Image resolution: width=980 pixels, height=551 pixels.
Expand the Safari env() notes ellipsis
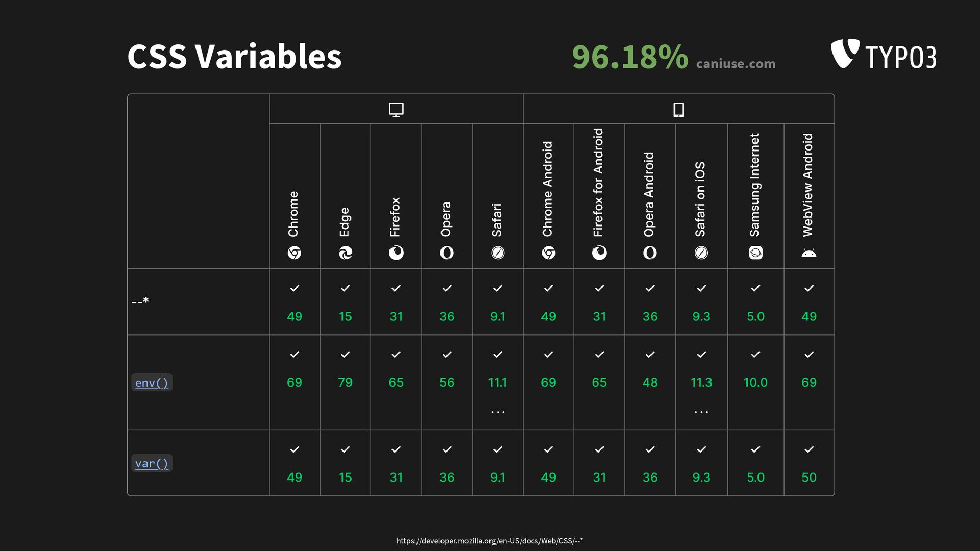coord(498,412)
